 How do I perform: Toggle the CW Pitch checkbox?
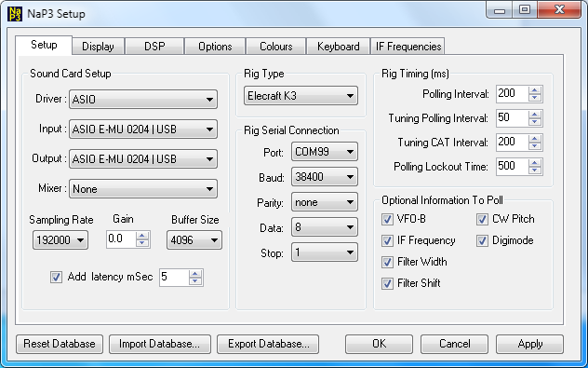pos(482,219)
